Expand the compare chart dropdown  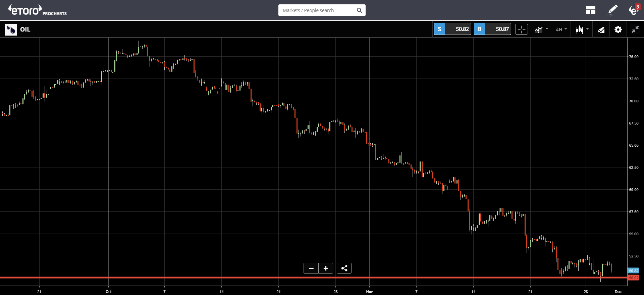541,30
